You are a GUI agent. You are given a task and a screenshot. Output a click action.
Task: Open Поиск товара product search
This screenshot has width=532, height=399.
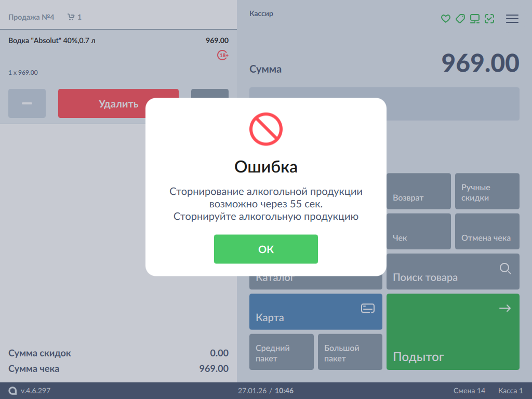pyautogui.click(x=453, y=272)
